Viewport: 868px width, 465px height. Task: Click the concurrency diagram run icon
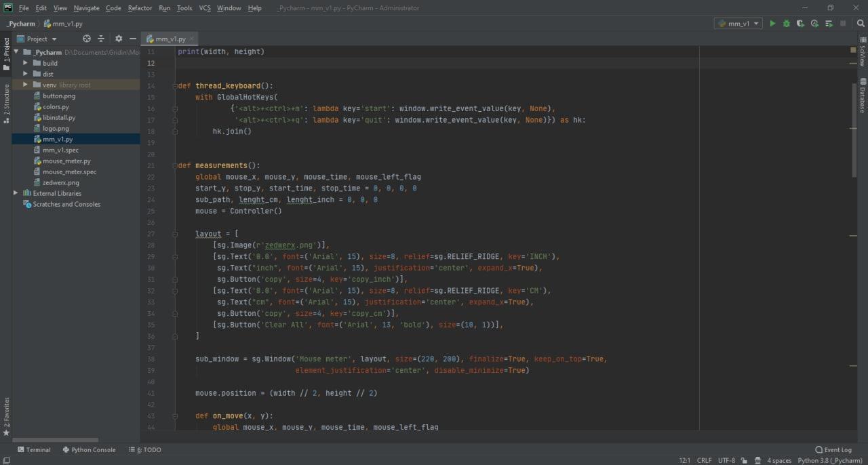829,24
